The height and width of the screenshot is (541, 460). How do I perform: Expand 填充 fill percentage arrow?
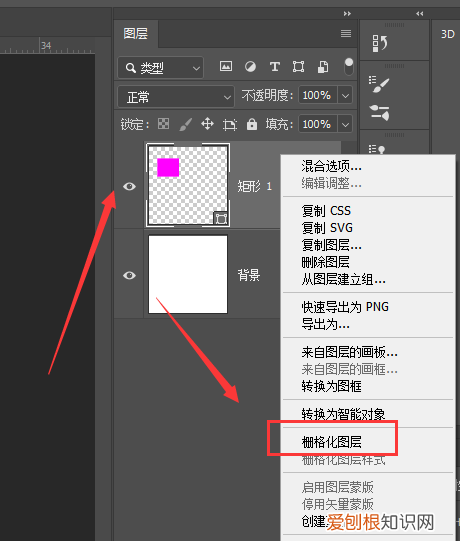click(x=345, y=124)
